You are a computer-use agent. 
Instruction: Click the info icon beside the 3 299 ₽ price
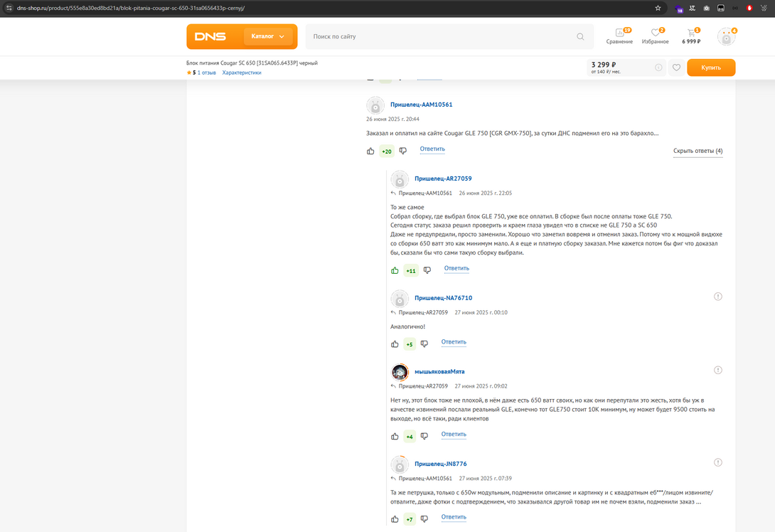coord(658,68)
